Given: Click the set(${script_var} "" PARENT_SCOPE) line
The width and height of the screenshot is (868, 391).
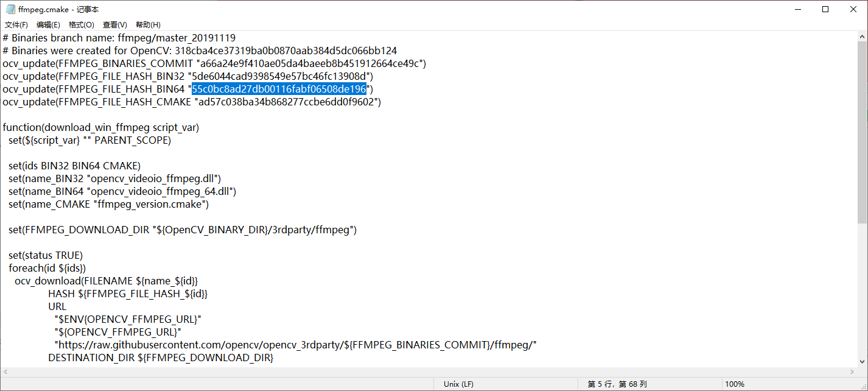Looking at the screenshot, I should (90, 140).
